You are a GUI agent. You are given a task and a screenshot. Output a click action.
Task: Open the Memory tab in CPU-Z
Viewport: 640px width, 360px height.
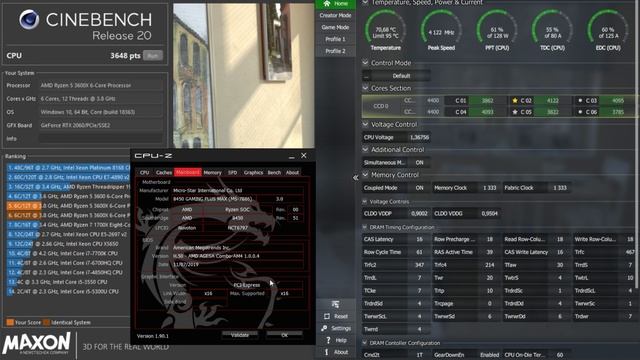point(212,173)
